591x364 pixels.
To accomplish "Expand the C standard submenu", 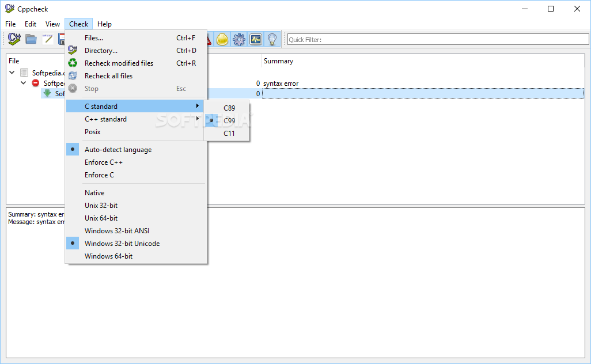I will pyautogui.click(x=136, y=106).
